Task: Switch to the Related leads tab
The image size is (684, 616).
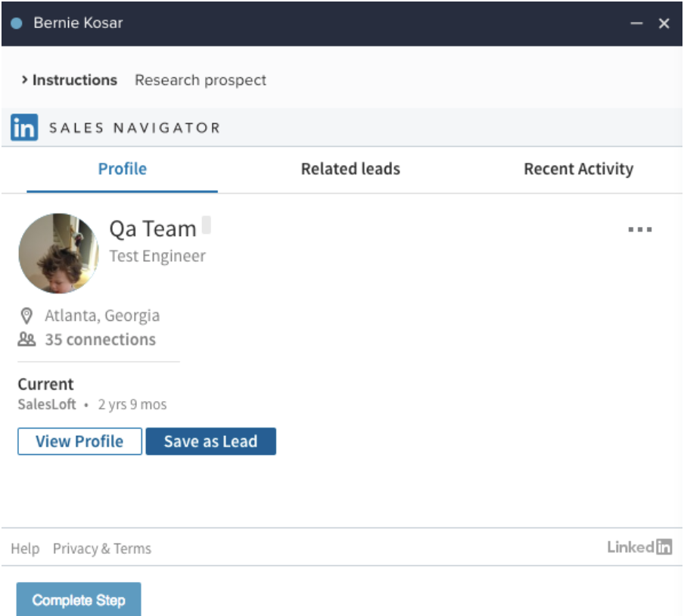Action: tap(350, 169)
